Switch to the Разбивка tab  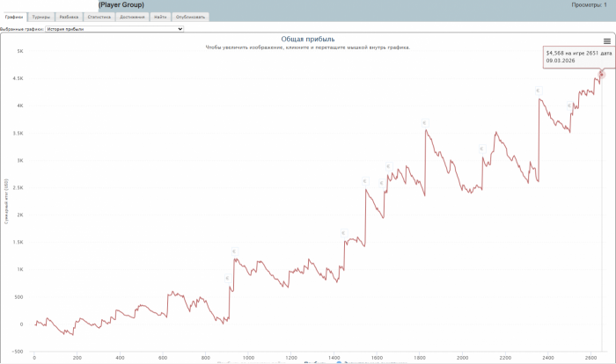[x=69, y=17]
